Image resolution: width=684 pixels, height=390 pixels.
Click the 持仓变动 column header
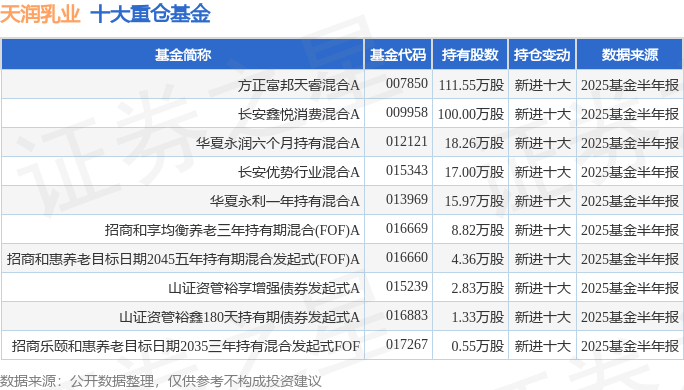coord(542,55)
